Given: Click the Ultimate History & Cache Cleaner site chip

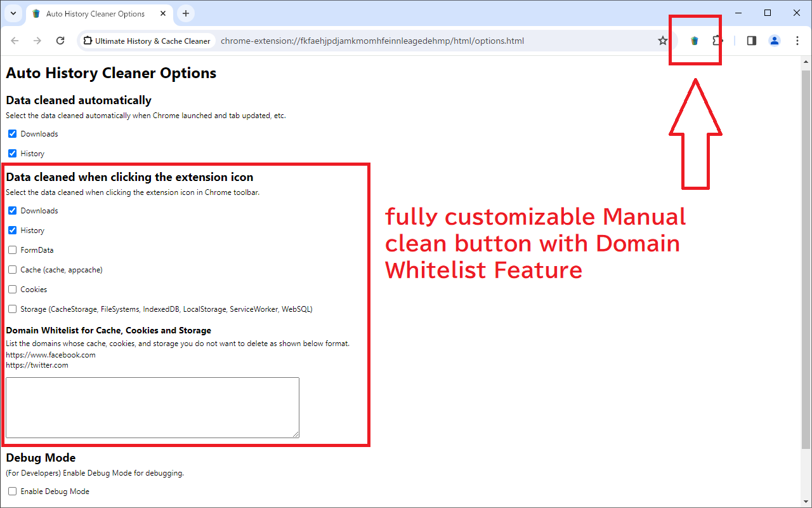Looking at the screenshot, I should click(x=147, y=41).
